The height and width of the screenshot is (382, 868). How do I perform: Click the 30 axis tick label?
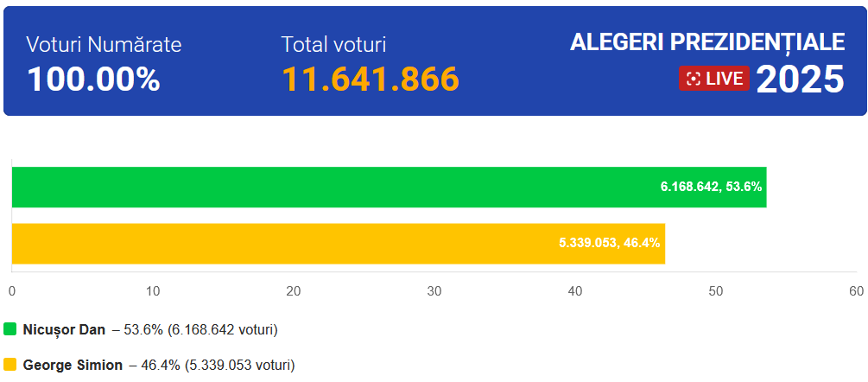[434, 291]
